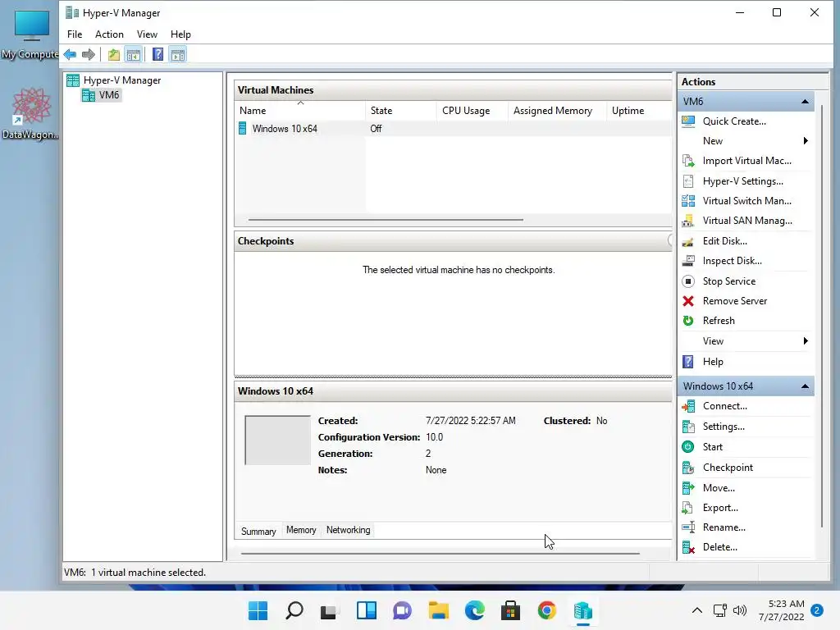Screen dimensions: 840x630
Task: Collapse the Windows 10 x64 actions section
Action: (805, 386)
